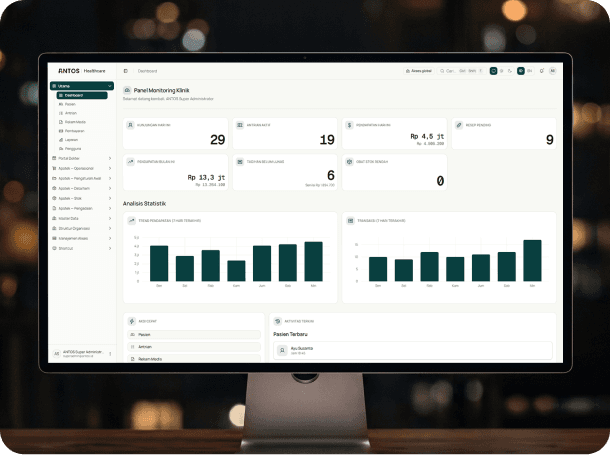Click the ANTOS Healthcare logo

(82, 71)
